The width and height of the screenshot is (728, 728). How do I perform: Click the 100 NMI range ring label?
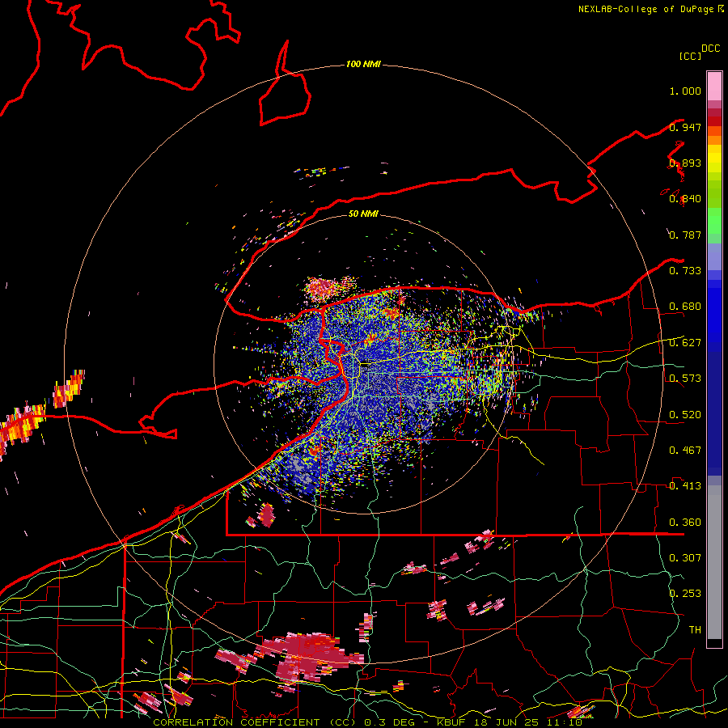click(x=363, y=64)
